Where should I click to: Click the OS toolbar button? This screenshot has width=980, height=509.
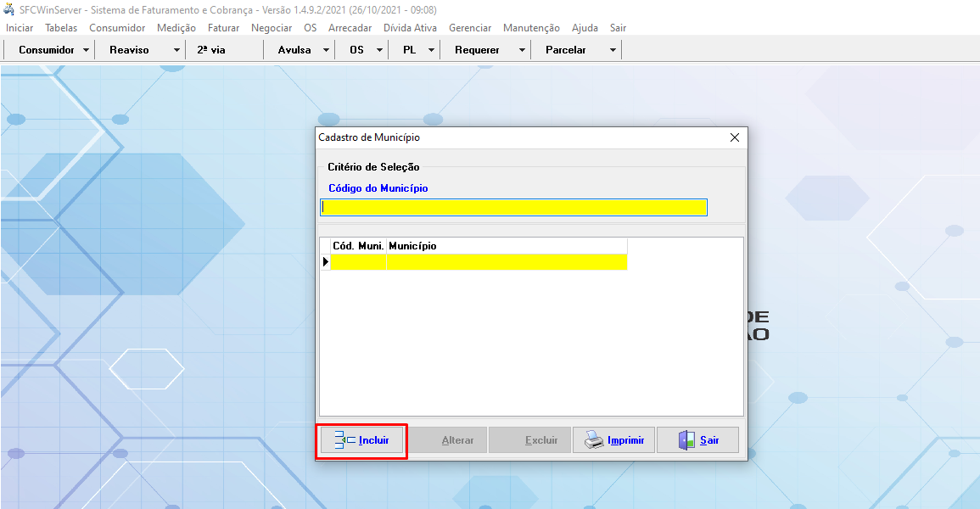(356, 50)
